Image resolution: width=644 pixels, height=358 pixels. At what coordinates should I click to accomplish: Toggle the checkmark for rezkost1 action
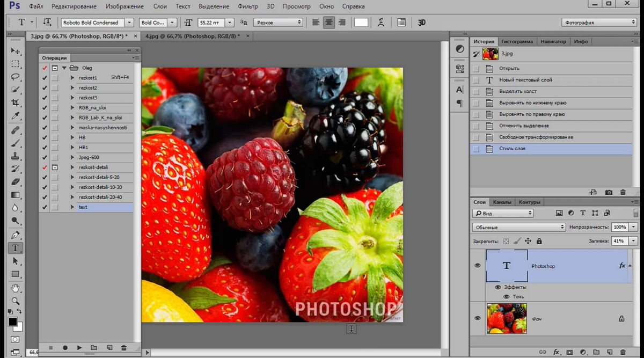pyautogui.click(x=45, y=78)
